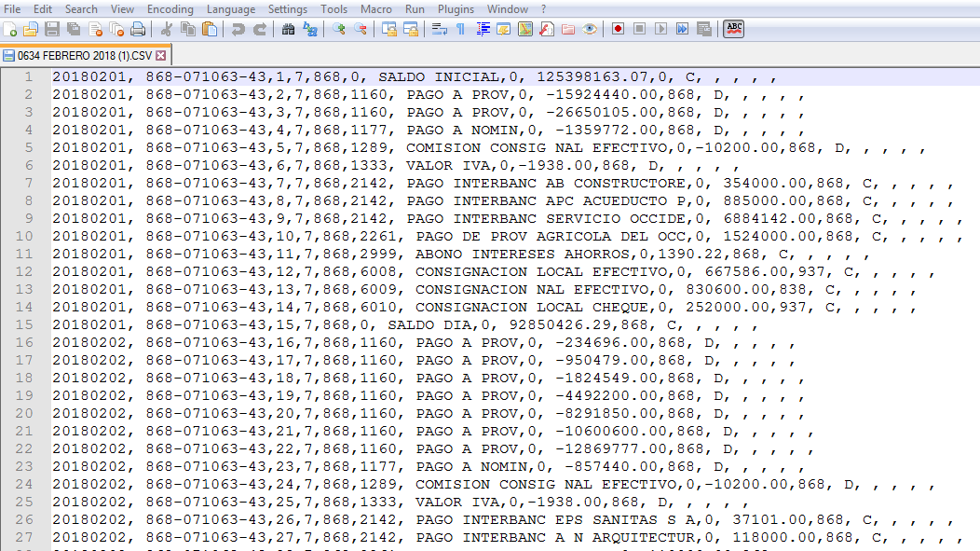Click the Print icon in toolbar
980x551 pixels.
(x=138, y=29)
